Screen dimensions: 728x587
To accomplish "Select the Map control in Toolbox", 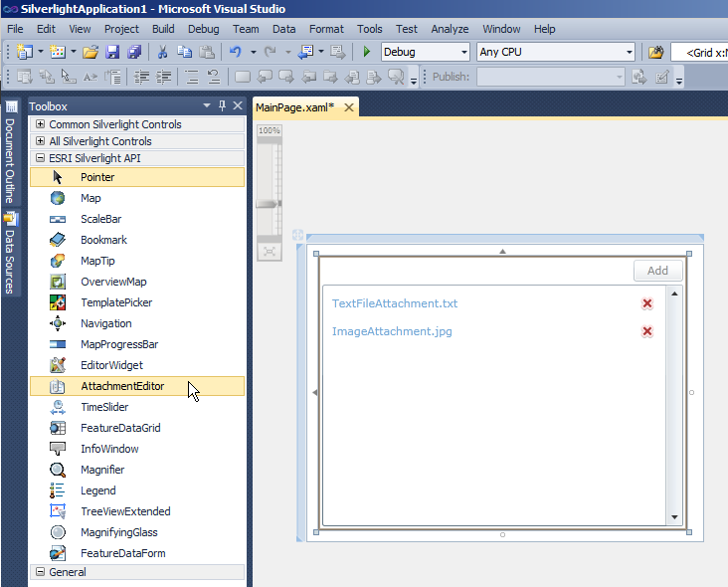I will [x=137, y=198].
